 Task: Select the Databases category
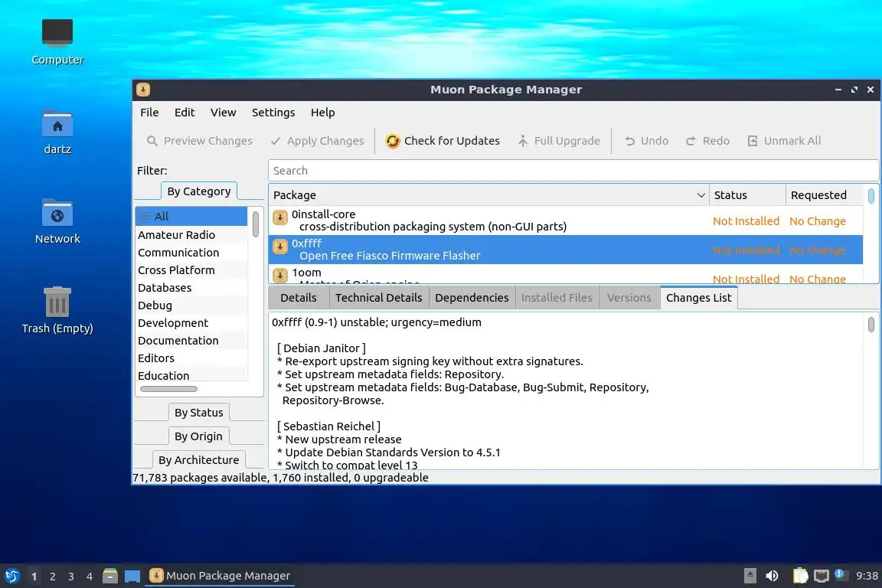coord(191,288)
